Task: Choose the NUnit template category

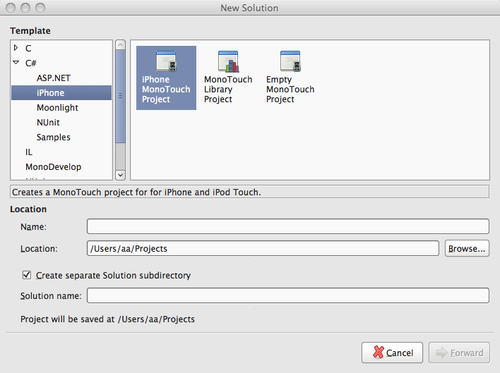Action: coord(48,122)
